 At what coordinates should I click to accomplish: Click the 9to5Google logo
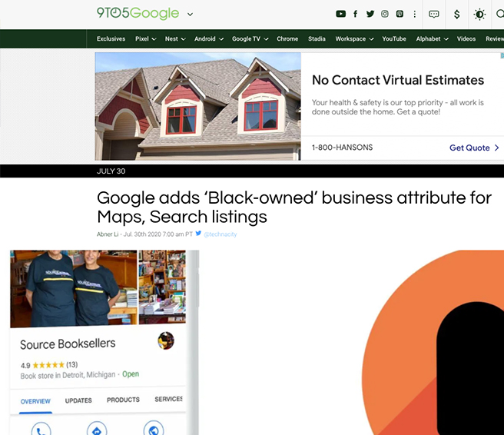tap(138, 13)
